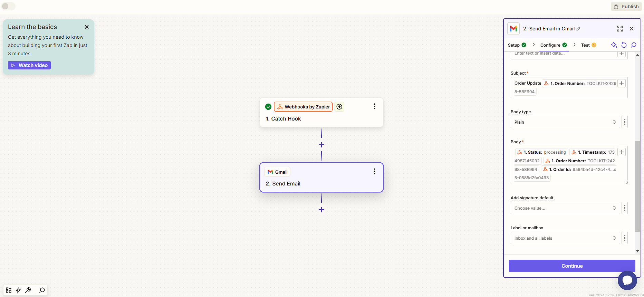Click the Status: processing pill in Body
This screenshot has height=297, width=644.
[541, 152]
